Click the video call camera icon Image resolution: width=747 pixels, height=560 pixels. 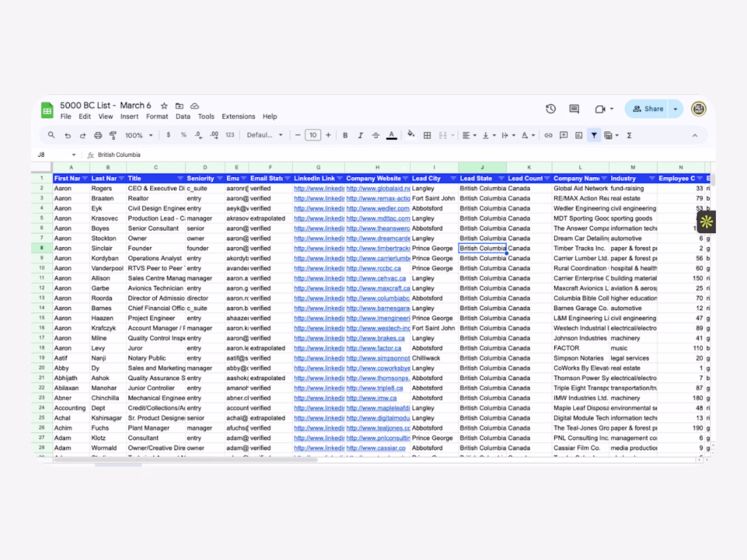[600, 109]
